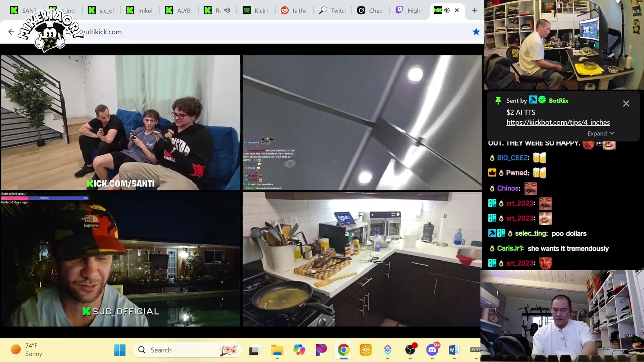Click the KICK.COM/SANTI overlay text
Viewport: 644px width, 362px height.
121,184
